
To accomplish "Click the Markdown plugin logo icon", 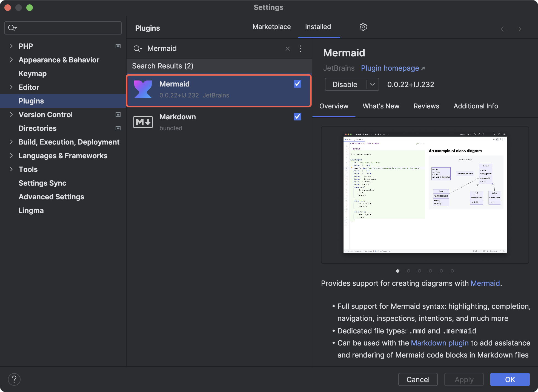I will pos(143,122).
